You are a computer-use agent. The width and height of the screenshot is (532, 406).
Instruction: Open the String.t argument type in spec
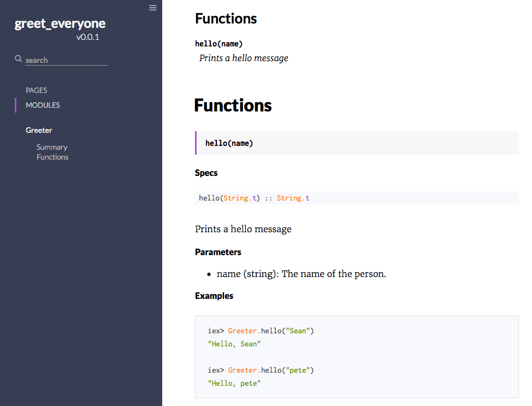[x=240, y=198]
